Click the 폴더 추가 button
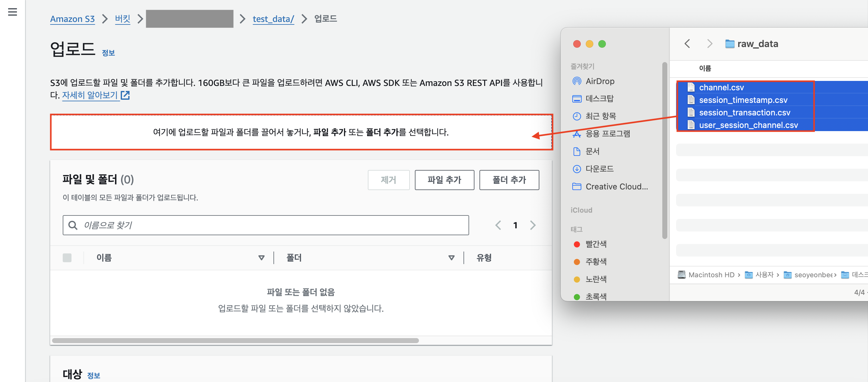The width and height of the screenshot is (868, 382). tap(509, 180)
